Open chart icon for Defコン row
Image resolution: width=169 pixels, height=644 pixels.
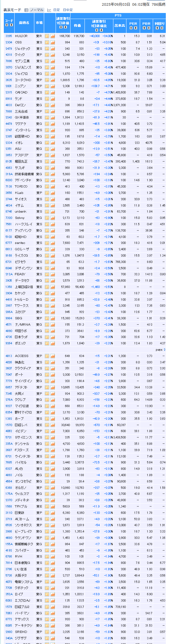[x=52, y=105]
